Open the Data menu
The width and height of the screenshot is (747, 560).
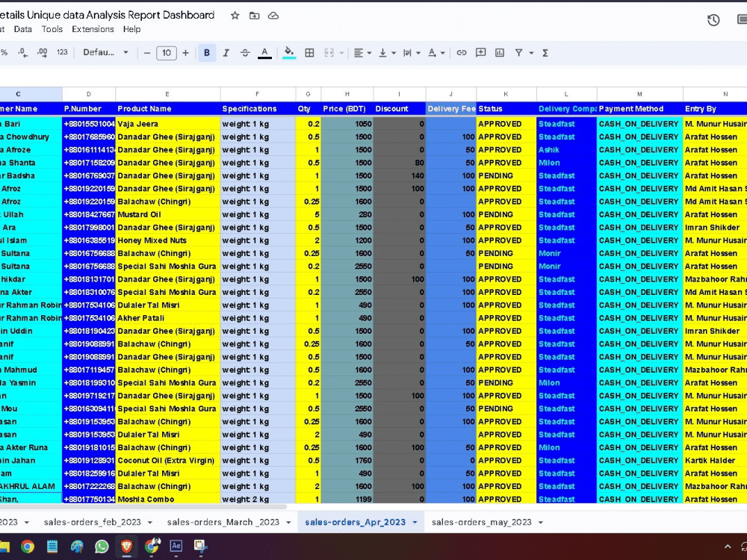tap(24, 29)
